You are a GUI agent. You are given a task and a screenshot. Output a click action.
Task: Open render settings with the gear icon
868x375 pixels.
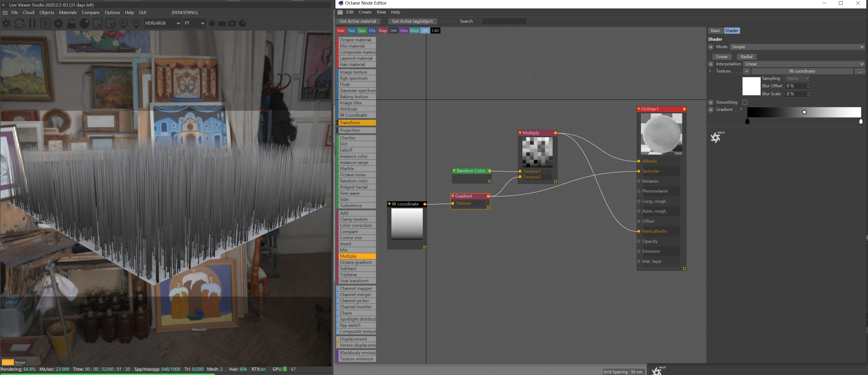pyautogui.click(x=58, y=24)
